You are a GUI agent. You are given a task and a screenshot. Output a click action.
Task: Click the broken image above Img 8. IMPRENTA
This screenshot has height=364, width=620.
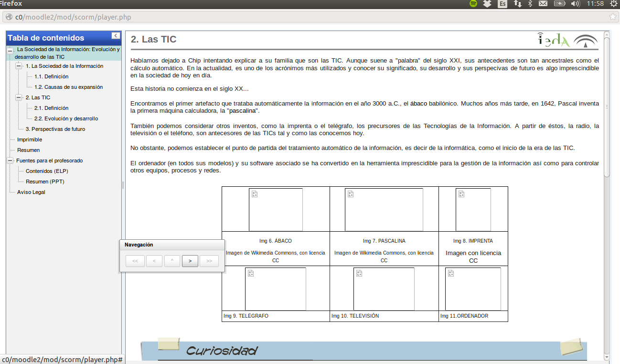coord(473,210)
